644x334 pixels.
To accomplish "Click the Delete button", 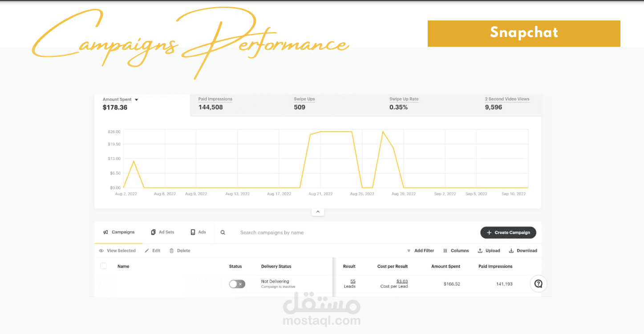I will [x=180, y=251].
